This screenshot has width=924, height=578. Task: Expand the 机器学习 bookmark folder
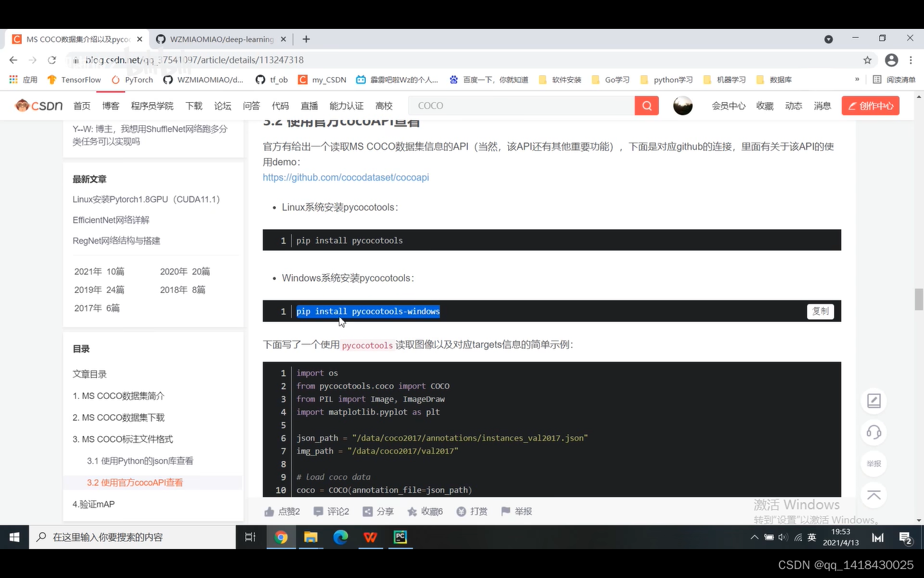click(724, 80)
